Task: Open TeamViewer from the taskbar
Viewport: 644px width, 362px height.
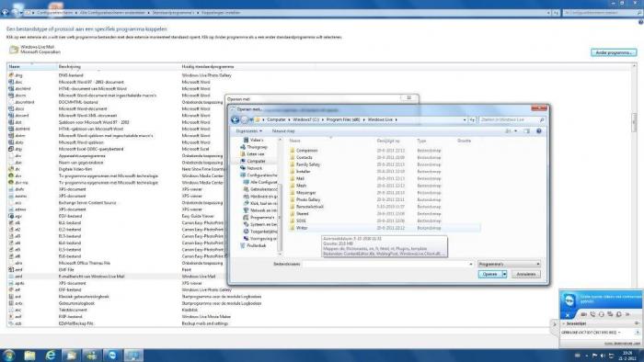Action: [x=112, y=355]
